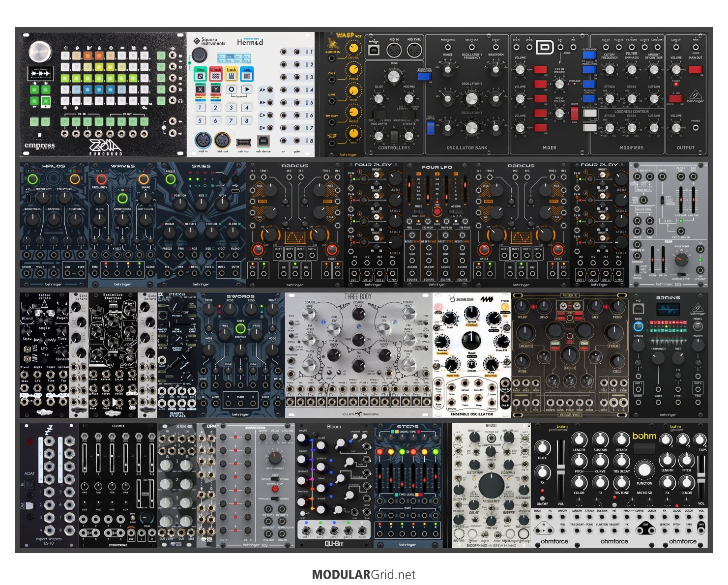Click the Reso knob on WASP VCF
This screenshot has height=585, width=728.
pyautogui.click(x=352, y=112)
